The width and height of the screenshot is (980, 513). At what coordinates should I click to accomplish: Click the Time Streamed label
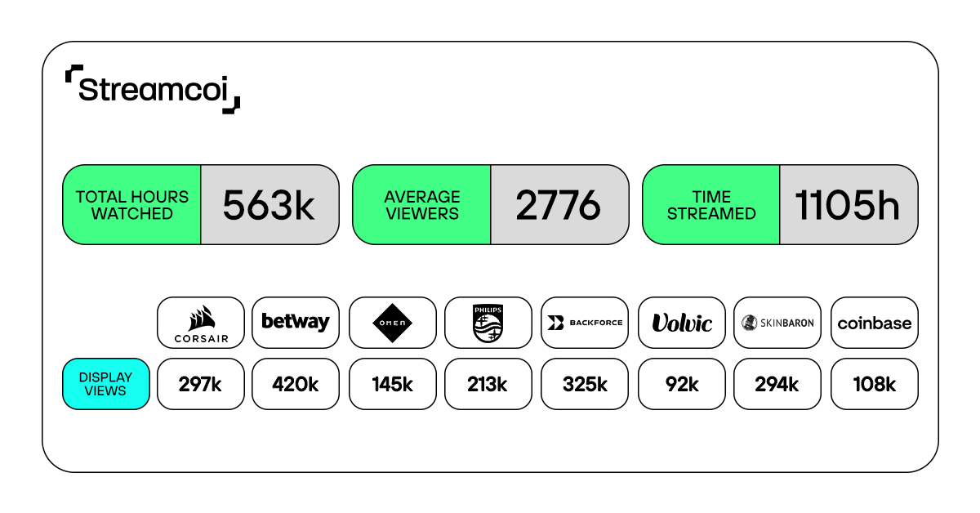pyautogui.click(x=711, y=205)
